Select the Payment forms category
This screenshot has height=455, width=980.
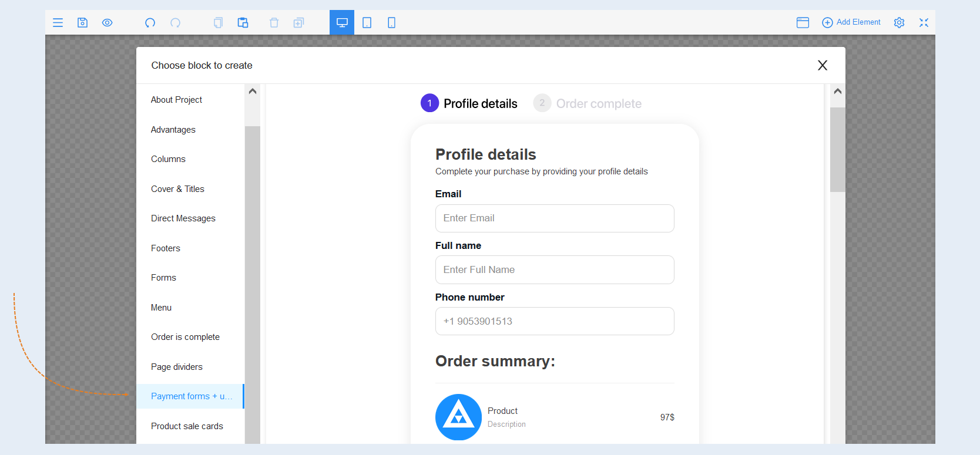tap(190, 396)
